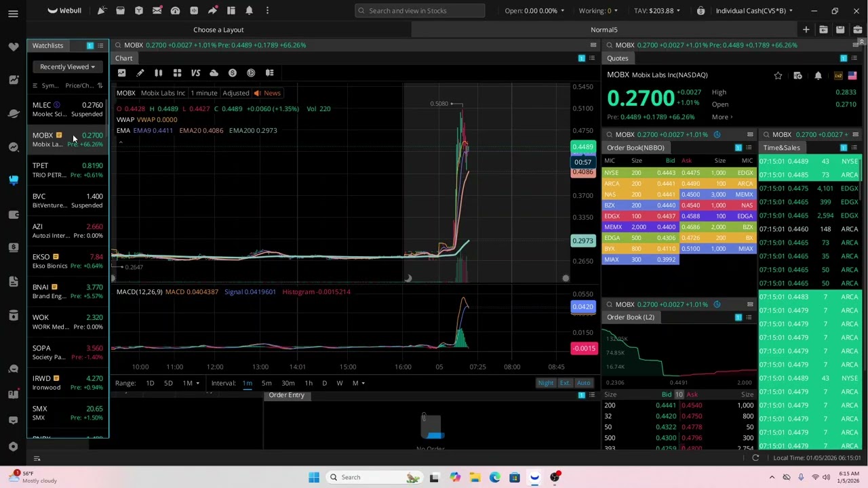Add a new layout with plus icon

point(806,30)
